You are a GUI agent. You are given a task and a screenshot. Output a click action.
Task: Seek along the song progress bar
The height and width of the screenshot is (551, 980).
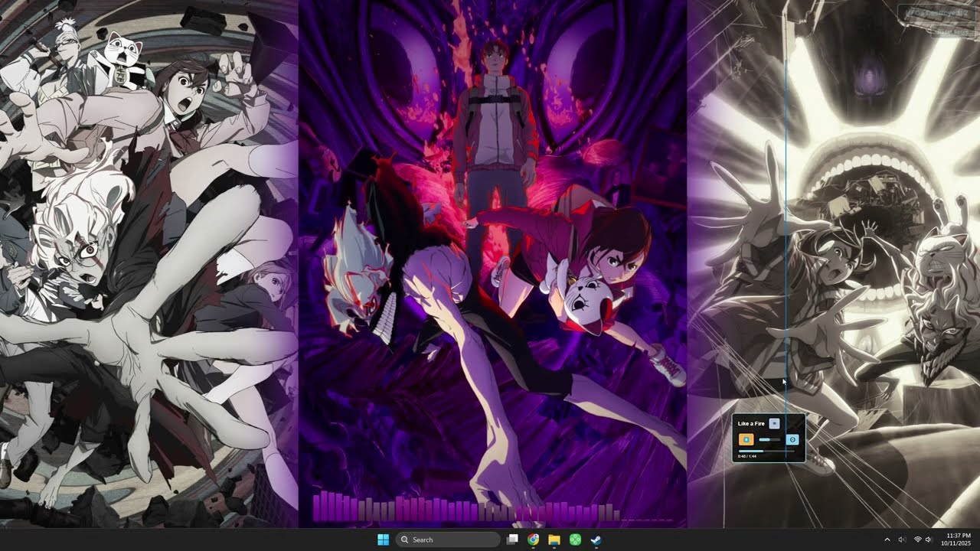[768, 451]
